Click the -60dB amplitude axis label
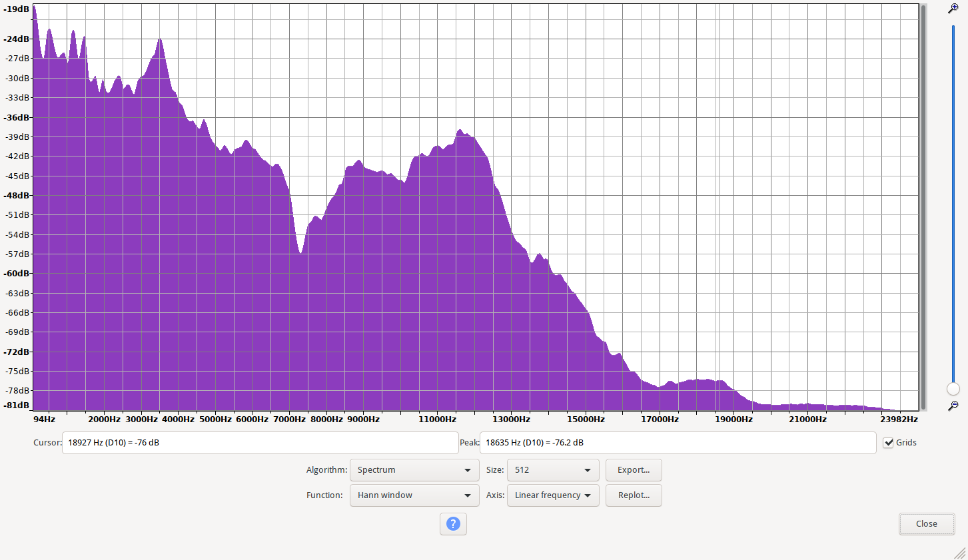Screen dimensions: 968x560 coord(17,274)
